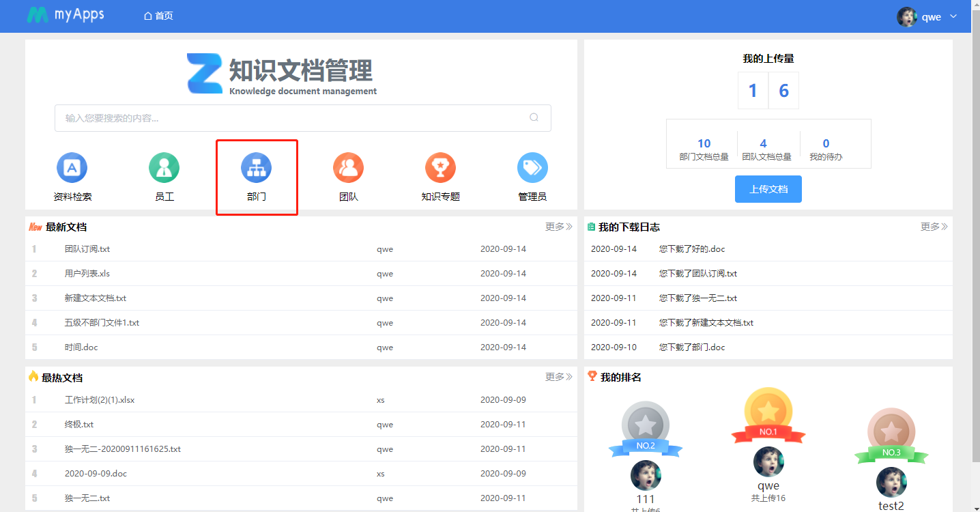Expand the qwe user dropdown arrow

[953, 16]
